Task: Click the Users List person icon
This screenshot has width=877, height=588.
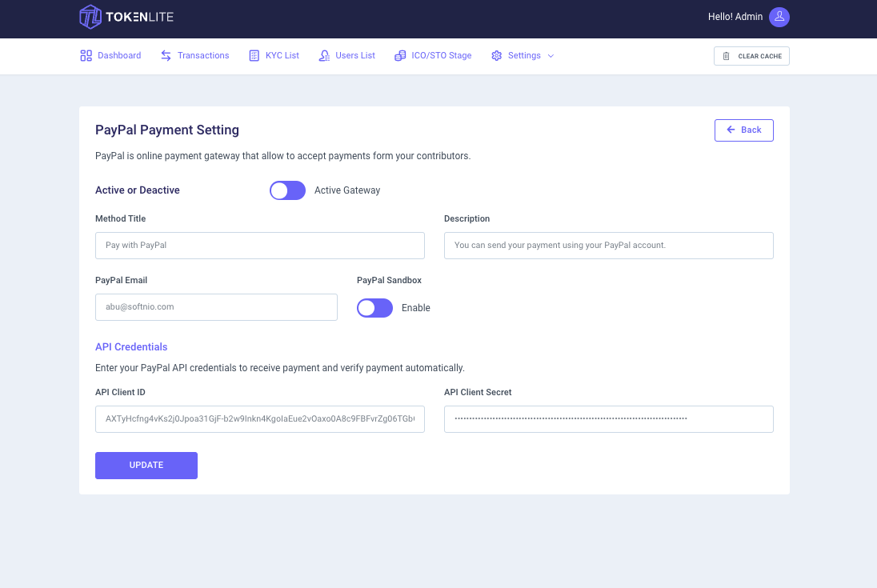Action: (324, 55)
